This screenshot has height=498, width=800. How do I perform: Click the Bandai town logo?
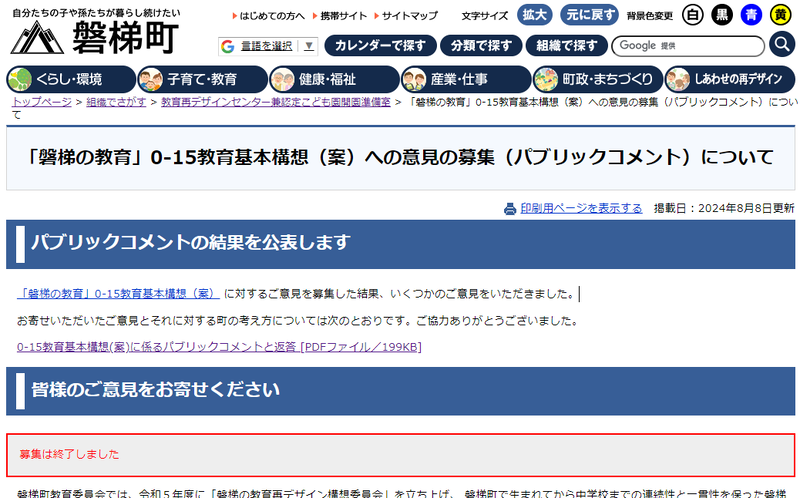pyautogui.click(x=95, y=37)
